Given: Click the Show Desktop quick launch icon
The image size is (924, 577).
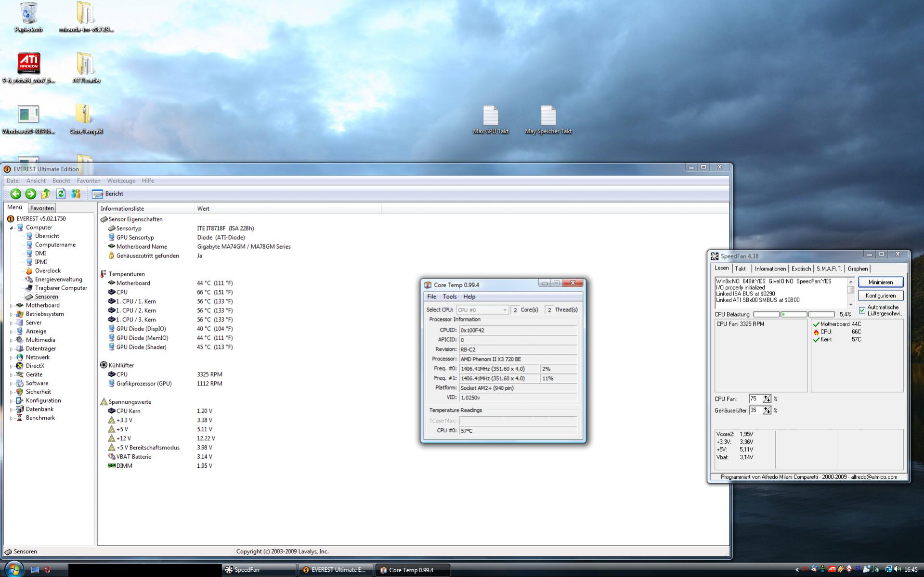Looking at the screenshot, I should pos(35,570).
